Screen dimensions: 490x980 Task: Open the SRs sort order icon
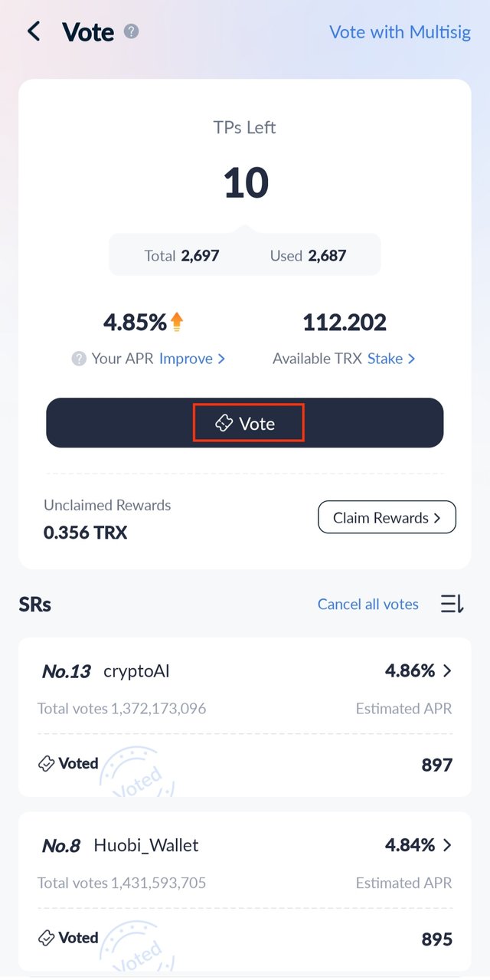(x=452, y=604)
